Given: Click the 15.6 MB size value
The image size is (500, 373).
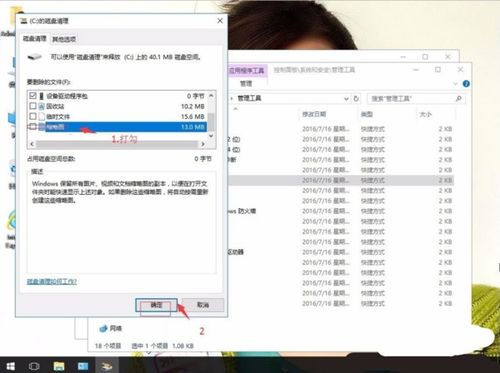Looking at the screenshot, I should (193, 117).
